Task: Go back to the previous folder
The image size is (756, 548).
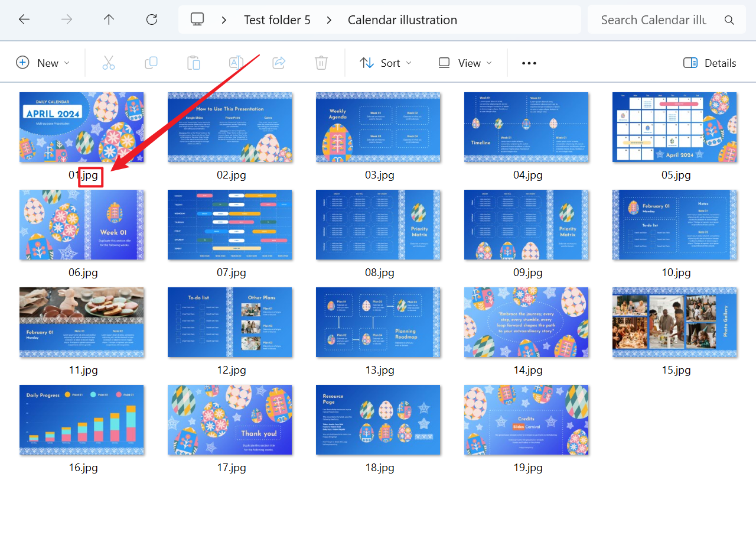Action: 24,20
